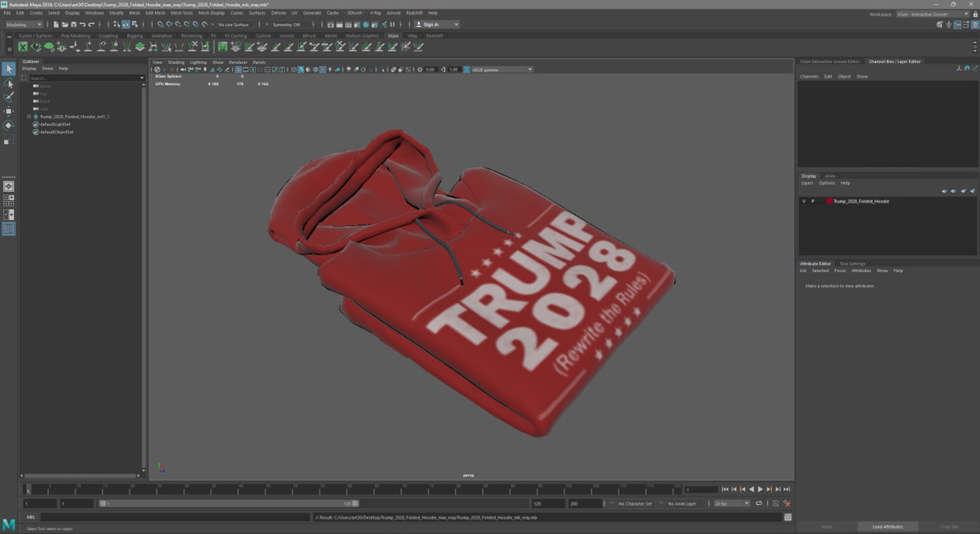Toggle the Attribute Editor sidebar icon

958,25
